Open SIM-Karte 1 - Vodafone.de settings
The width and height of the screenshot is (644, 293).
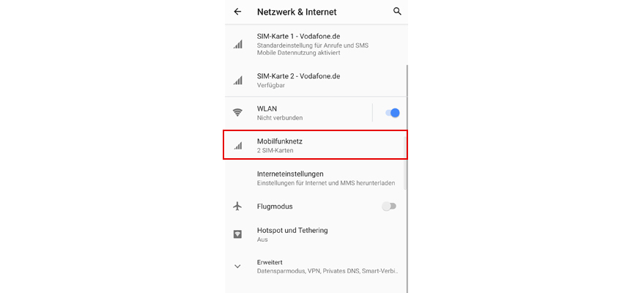(x=317, y=44)
